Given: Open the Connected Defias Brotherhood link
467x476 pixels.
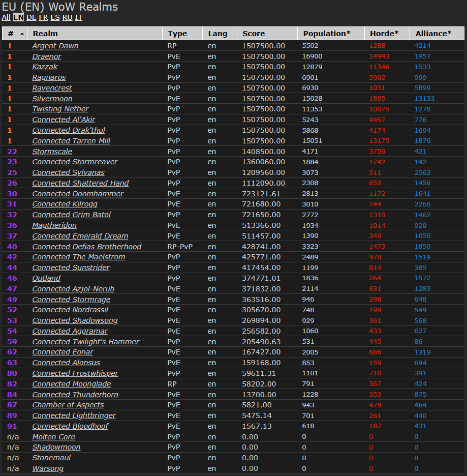Looking at the screenshot, I should 87,247.
